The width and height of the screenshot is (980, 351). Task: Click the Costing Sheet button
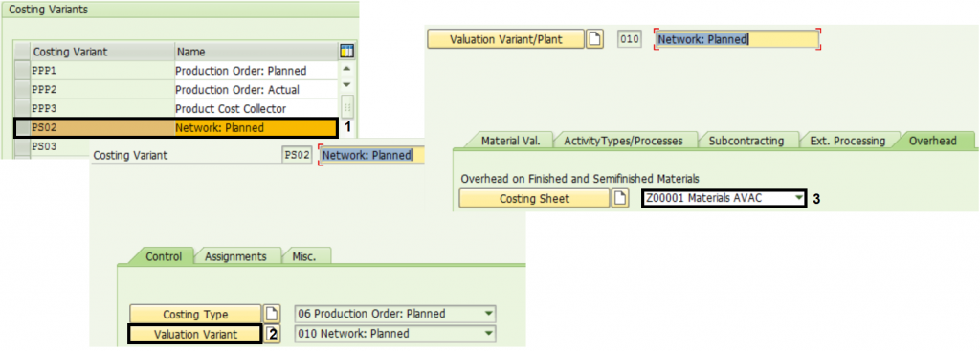click(534, 199)
